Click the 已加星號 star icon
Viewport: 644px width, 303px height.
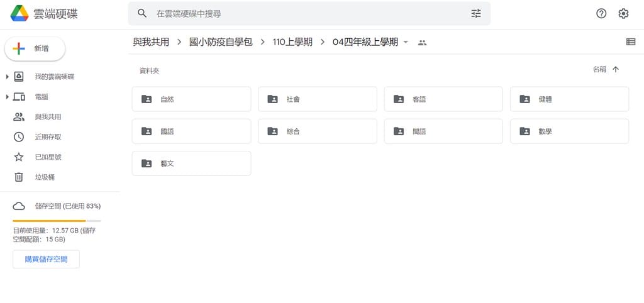click(19, 157)
